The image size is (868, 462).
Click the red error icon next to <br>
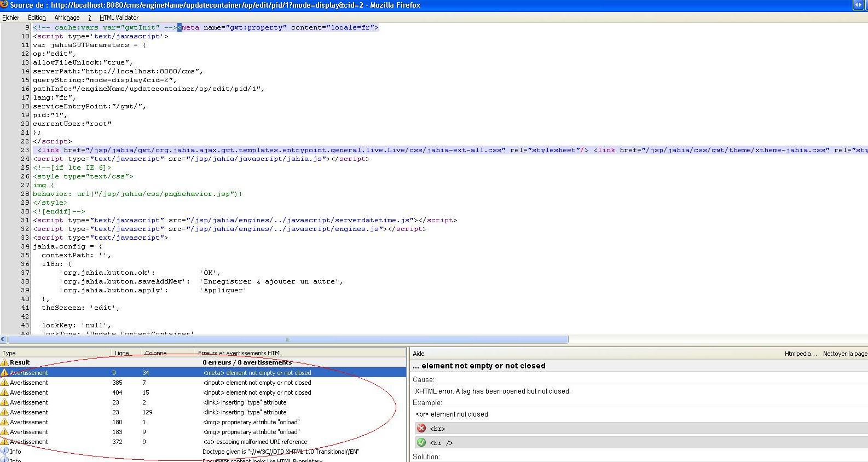(x=421, y=429)
